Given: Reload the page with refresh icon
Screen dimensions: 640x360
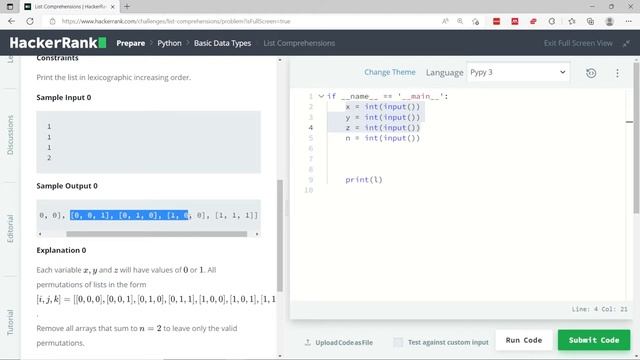Looking at the screenshot, I should [30, 21].
